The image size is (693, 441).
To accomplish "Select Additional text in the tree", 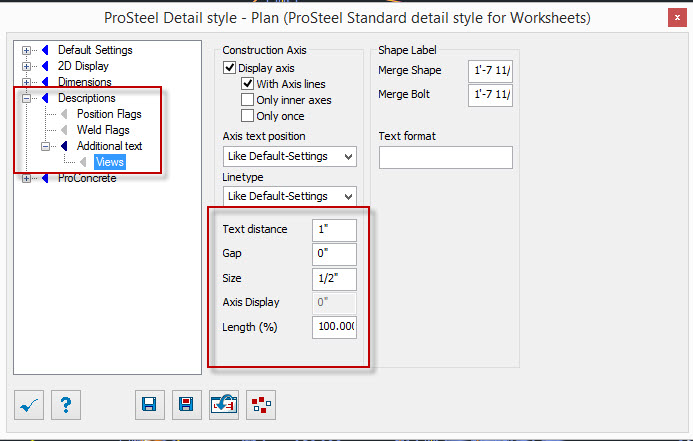I will 110,146.
